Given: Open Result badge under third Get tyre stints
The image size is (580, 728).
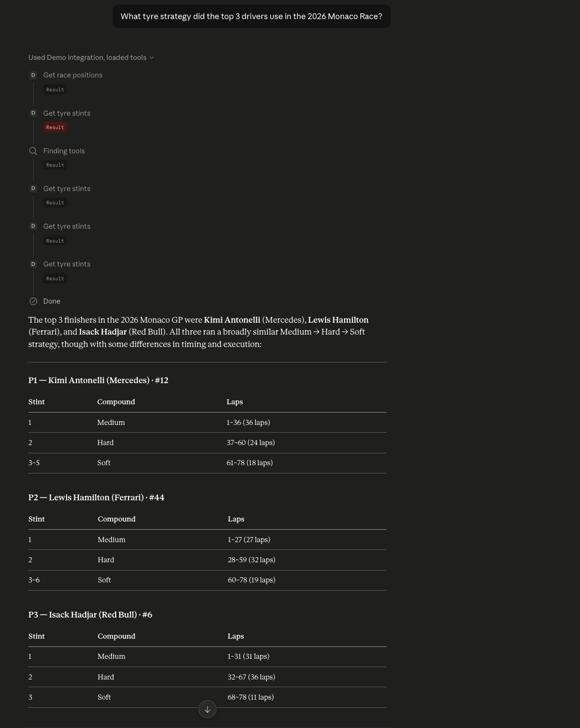Looking at the screenshot, I should pyautogui.click(x=55, y=241).
